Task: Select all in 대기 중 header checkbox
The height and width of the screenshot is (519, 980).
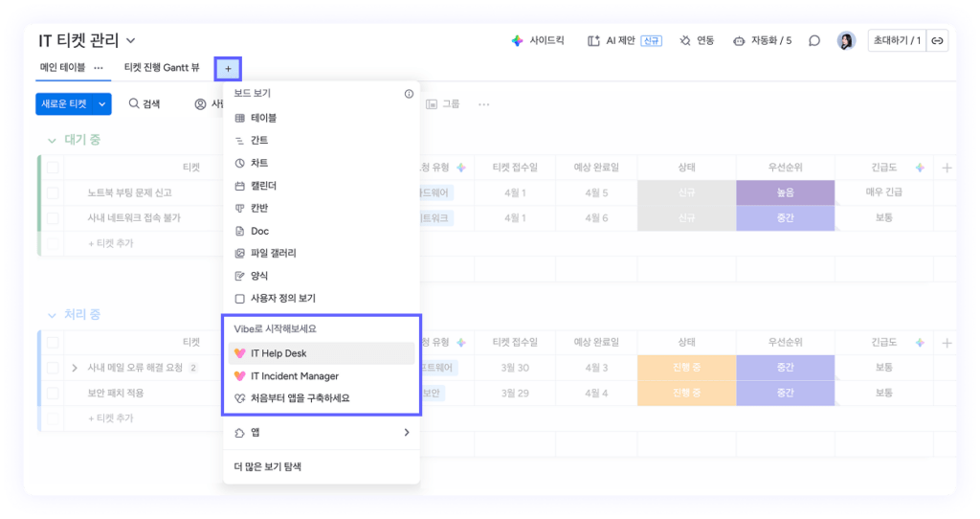Action: (x=54, y=168)
